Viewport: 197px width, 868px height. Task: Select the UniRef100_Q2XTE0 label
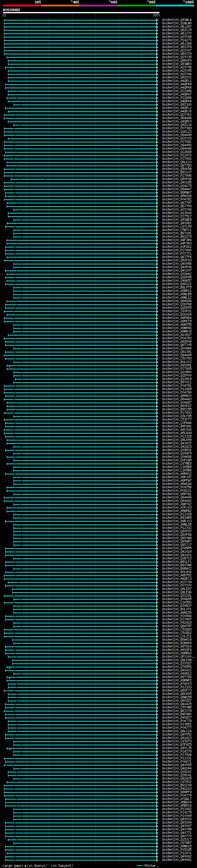[x=177, y=115]
